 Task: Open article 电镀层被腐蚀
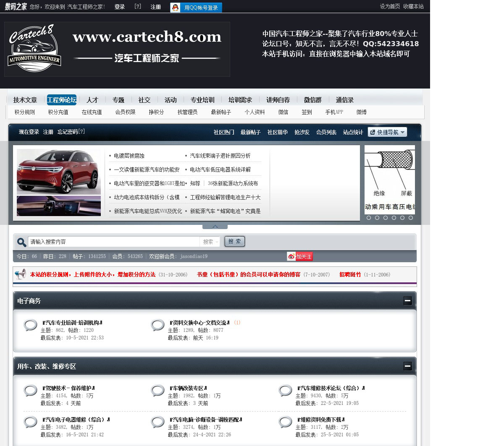point(129,156)
